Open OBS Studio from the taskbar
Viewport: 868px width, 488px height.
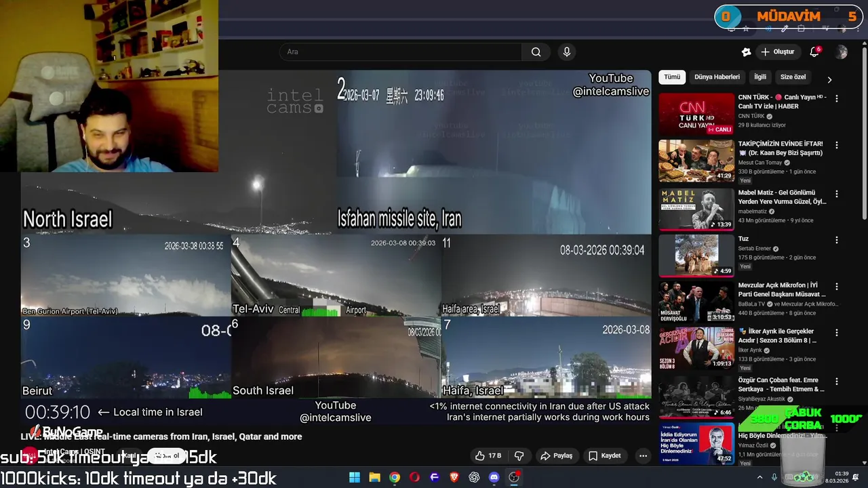tap(514, 477)
